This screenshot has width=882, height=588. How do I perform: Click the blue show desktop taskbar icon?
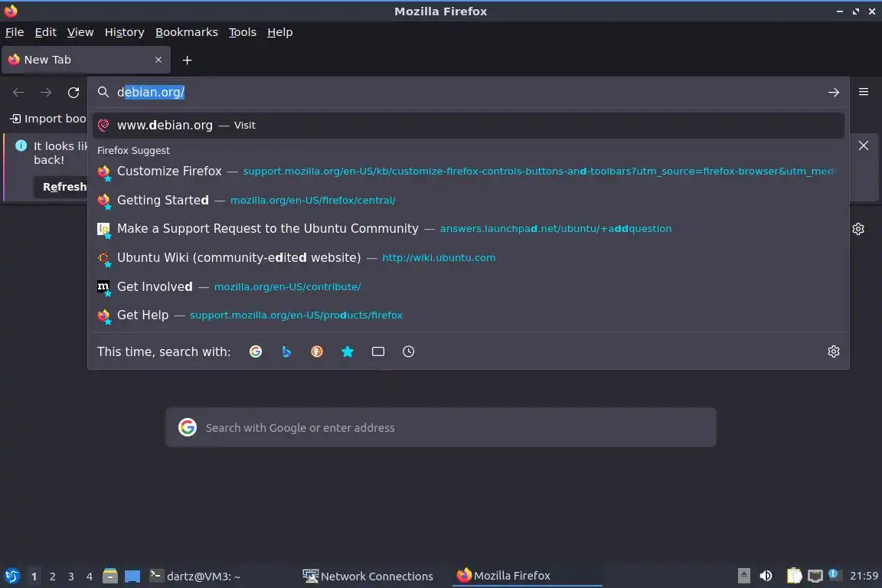point(132,577)
